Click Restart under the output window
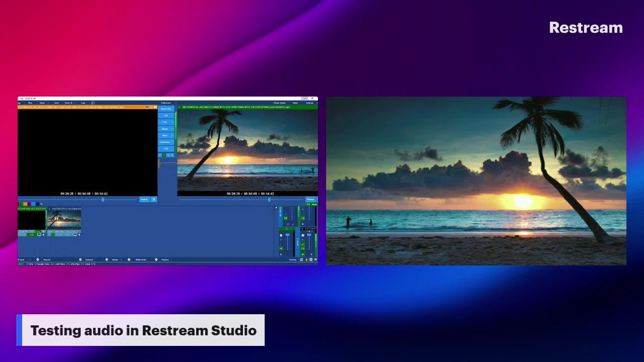Viewport: 644px width, 362px height. [x=310, y=200]
